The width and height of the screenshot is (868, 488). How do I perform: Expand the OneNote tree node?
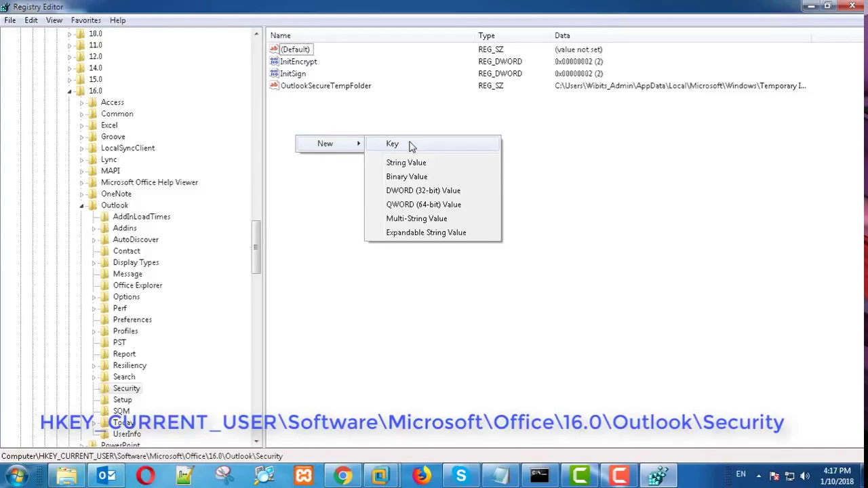click(x=82, y=194)
